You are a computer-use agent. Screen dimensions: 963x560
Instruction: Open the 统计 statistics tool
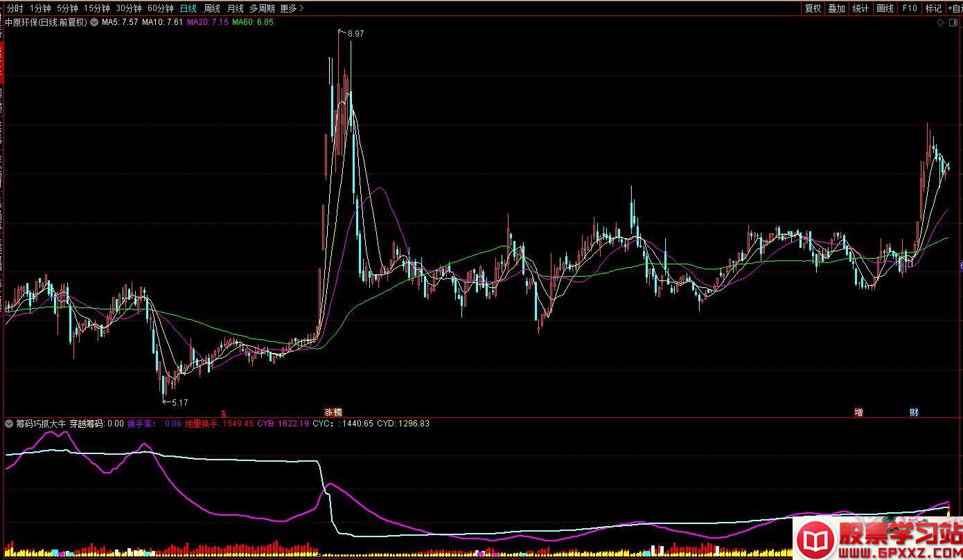click(861, 8)
